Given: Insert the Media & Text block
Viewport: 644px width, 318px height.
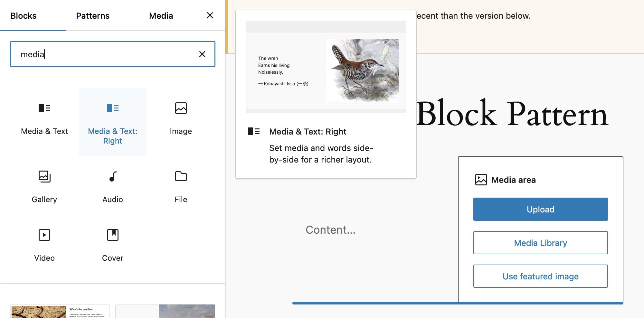Looking at the screenshot, I should click(44, 122).
